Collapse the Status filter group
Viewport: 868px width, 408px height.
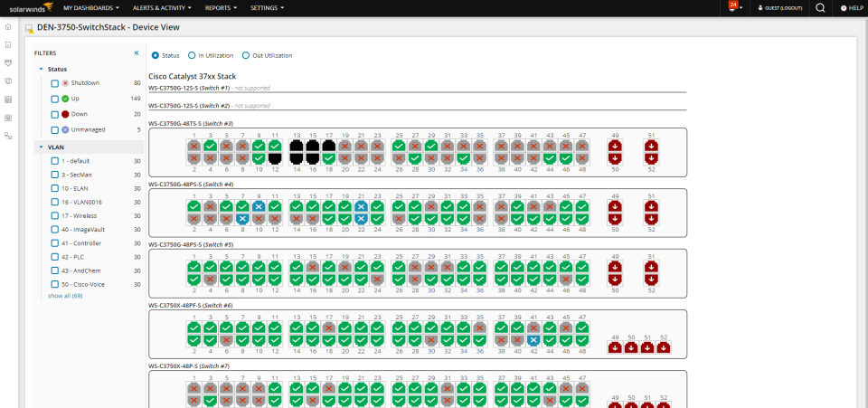[x=41, y=69]
